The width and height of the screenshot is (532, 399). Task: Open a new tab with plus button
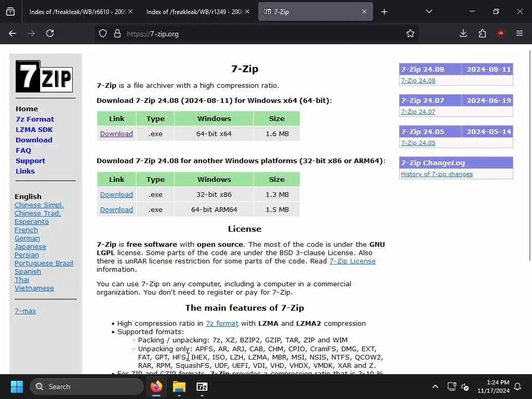coord(384,12)
